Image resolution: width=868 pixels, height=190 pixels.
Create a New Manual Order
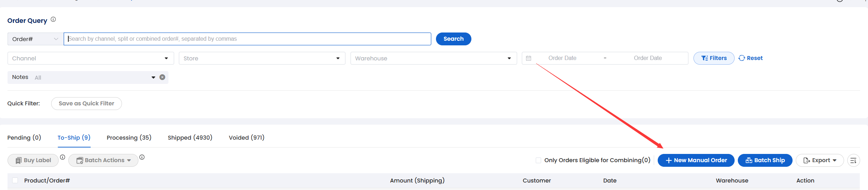(x=696, y=160)
